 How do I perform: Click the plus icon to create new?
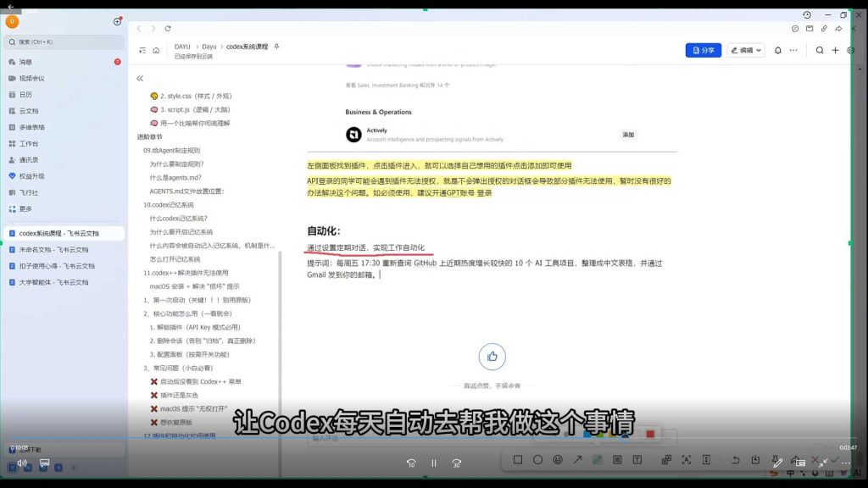tap(835, 50)
